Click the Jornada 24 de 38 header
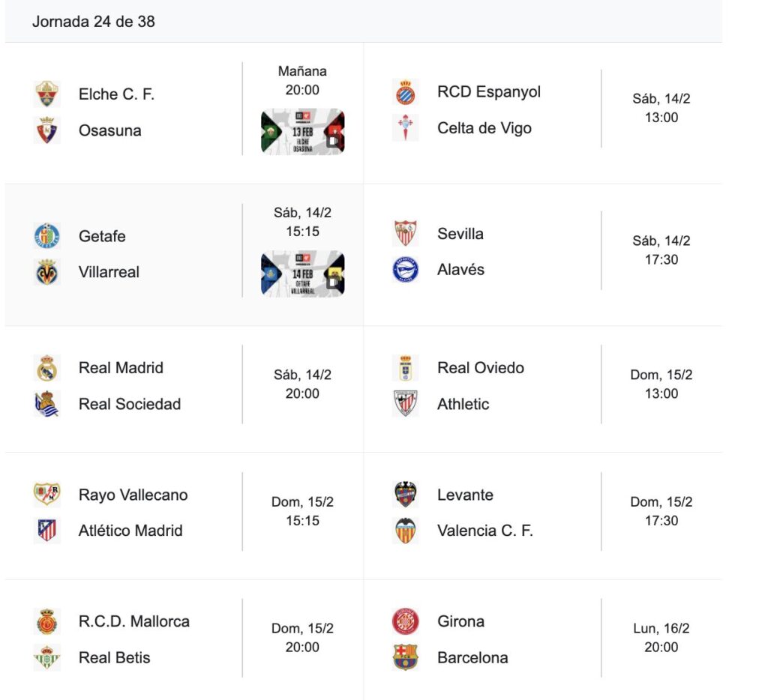Screen dimensions: 768x700 click(94, 22)
